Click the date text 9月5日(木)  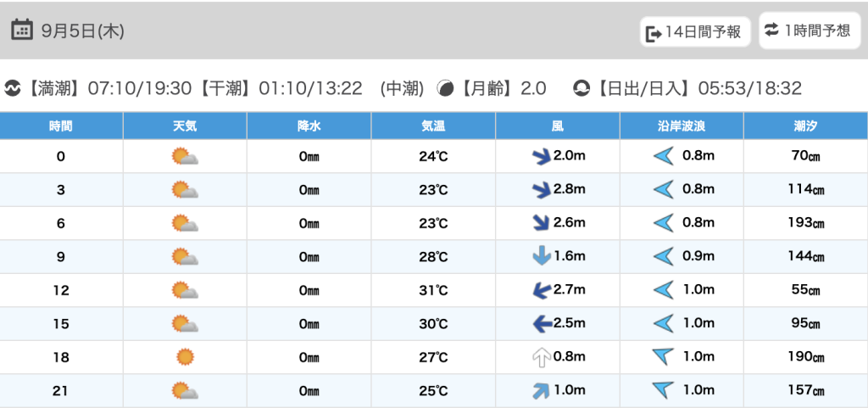83,31
